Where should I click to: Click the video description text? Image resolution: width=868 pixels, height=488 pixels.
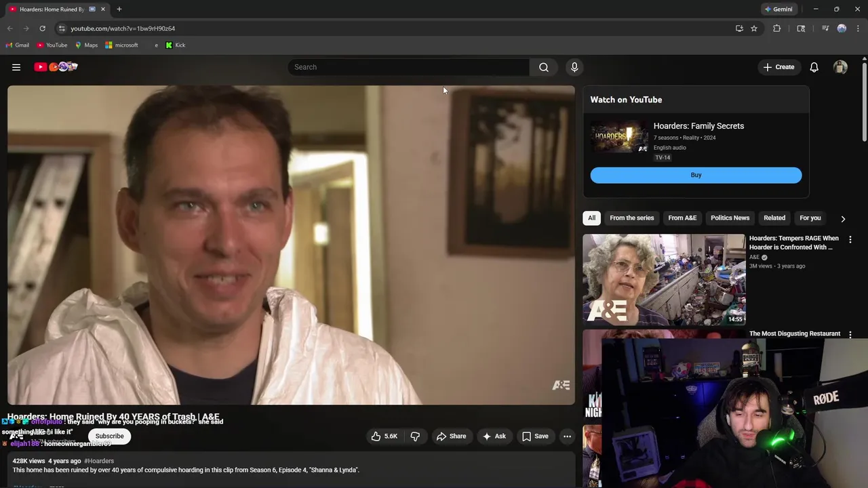[186, 470]
